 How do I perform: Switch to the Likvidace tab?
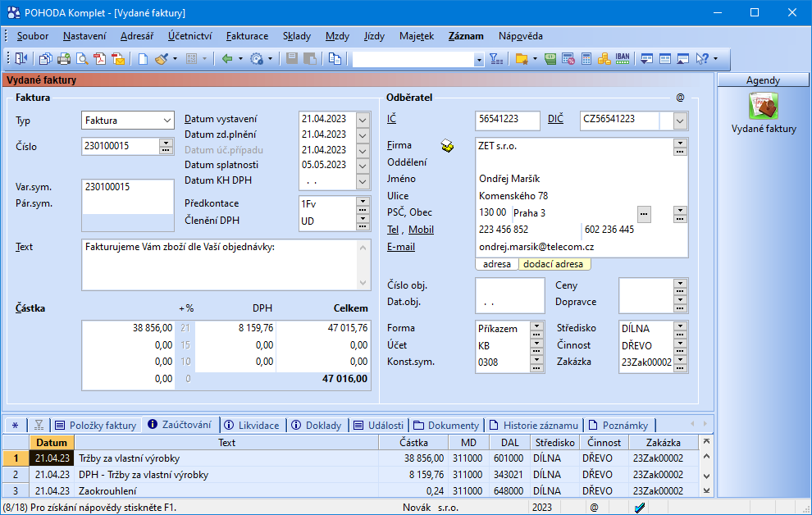252,426
